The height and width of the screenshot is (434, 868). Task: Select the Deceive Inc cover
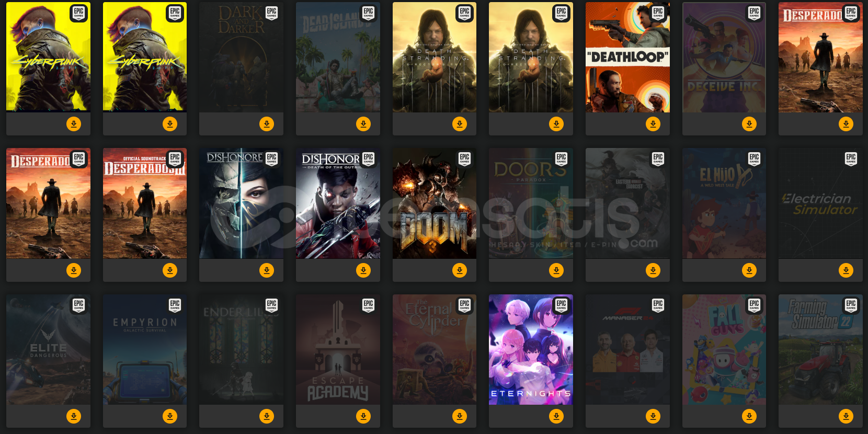724,58
